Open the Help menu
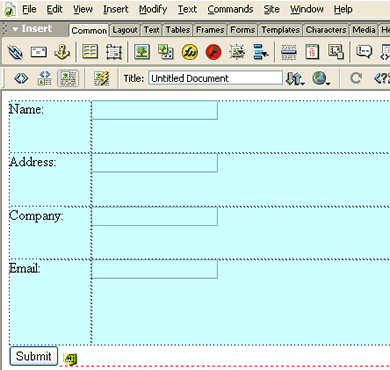The width and height of the screenshot is (390, 370). pyautogui.click(x=343, y=9)
